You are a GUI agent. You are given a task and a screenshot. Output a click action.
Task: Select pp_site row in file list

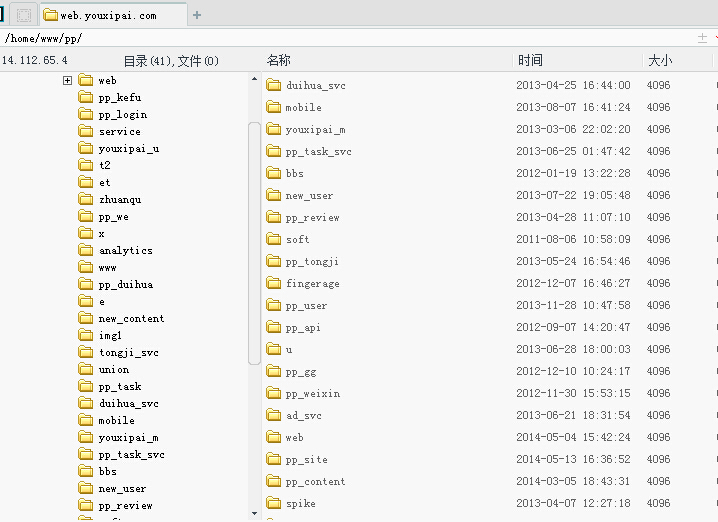(x=488, y=459)
